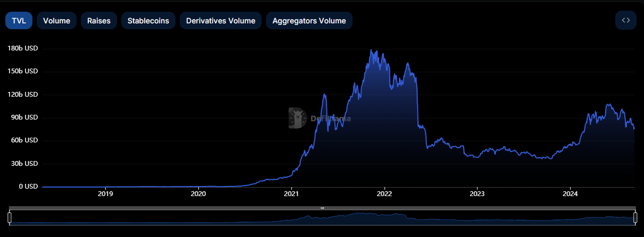Screen dimensions: 644x237
Task: Click the 2022 x-axis label
Action: point(384,194)
